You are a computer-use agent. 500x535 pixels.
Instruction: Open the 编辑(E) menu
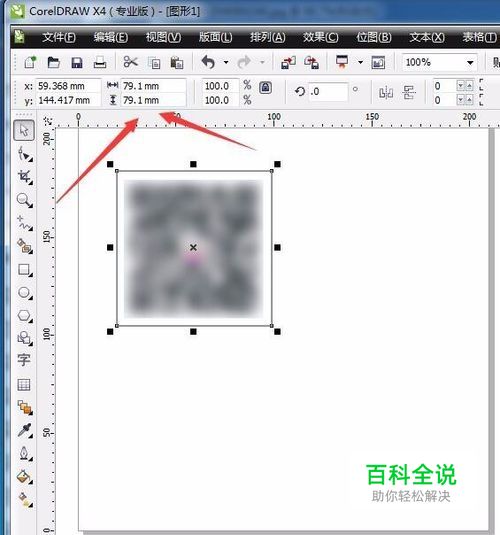point(111,37)
